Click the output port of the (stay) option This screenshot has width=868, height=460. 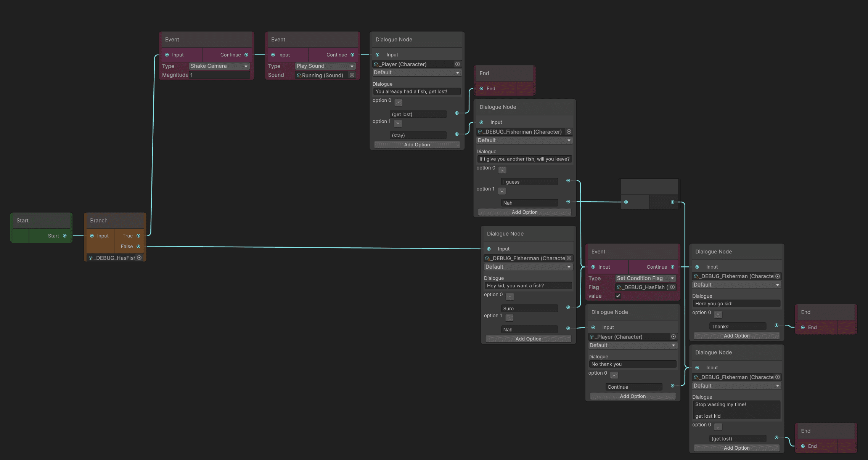[x=457, y=134]
